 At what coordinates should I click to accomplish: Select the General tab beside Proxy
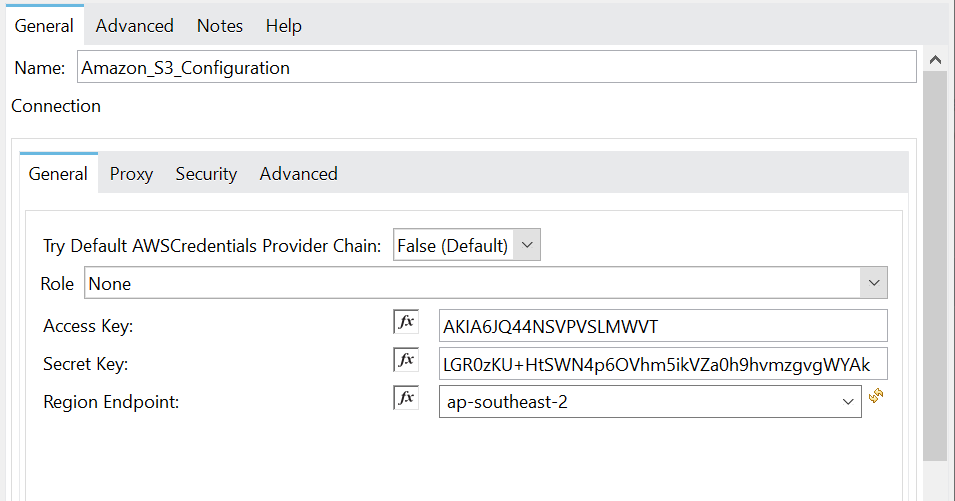(58, 174)
